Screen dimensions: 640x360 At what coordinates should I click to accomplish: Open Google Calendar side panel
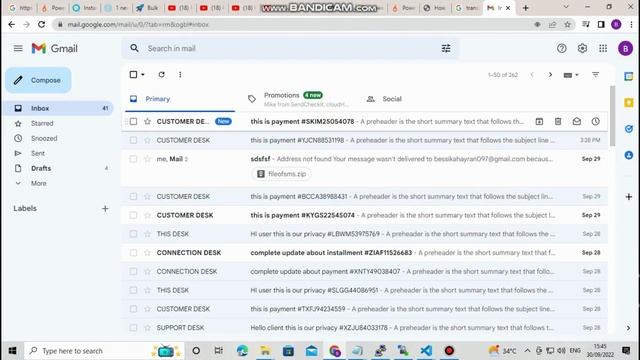tap(629, 76)
